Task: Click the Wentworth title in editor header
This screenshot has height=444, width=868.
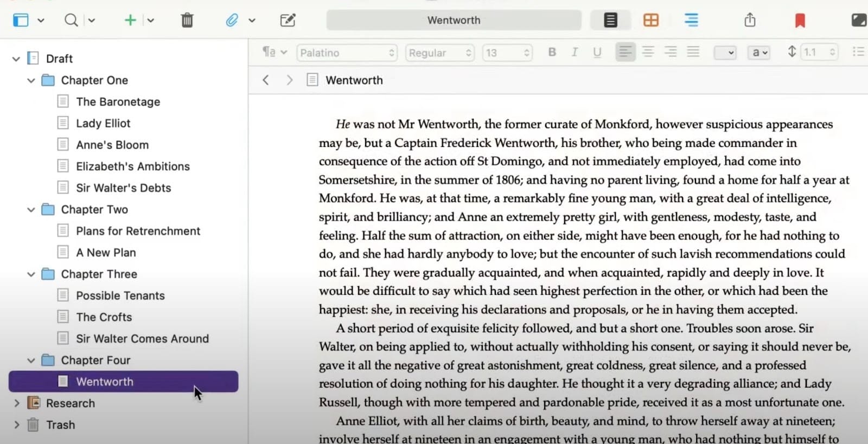Action: 354,80
